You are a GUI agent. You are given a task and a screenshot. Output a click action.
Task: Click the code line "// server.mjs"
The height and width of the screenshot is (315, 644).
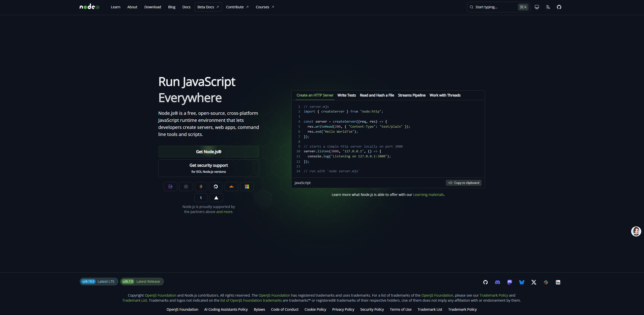(316, 107)
